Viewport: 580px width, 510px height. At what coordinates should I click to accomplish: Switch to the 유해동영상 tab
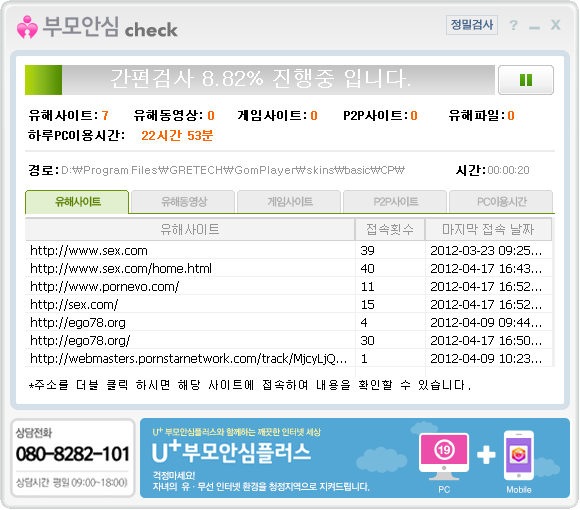183,202
